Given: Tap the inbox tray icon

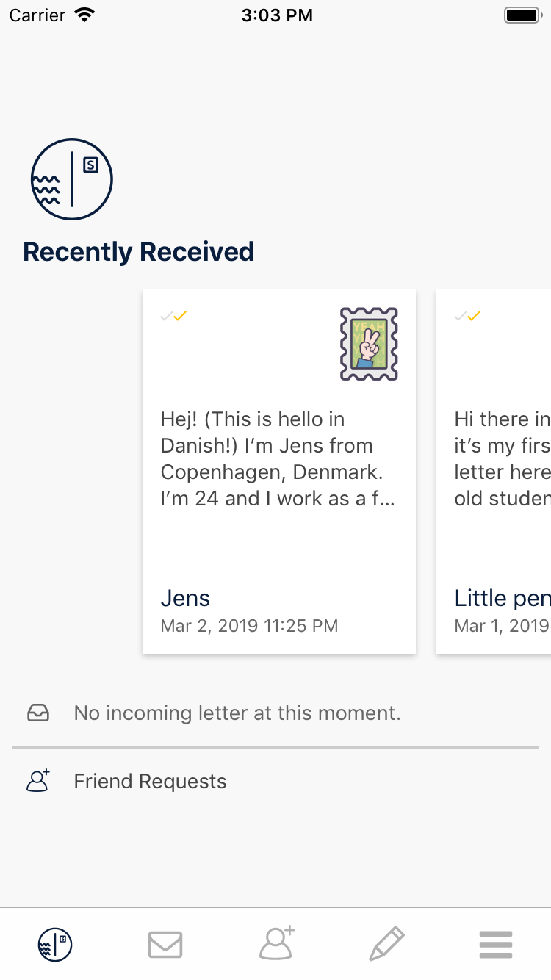Looking at the screenshot, I should (x=38, y=713).
